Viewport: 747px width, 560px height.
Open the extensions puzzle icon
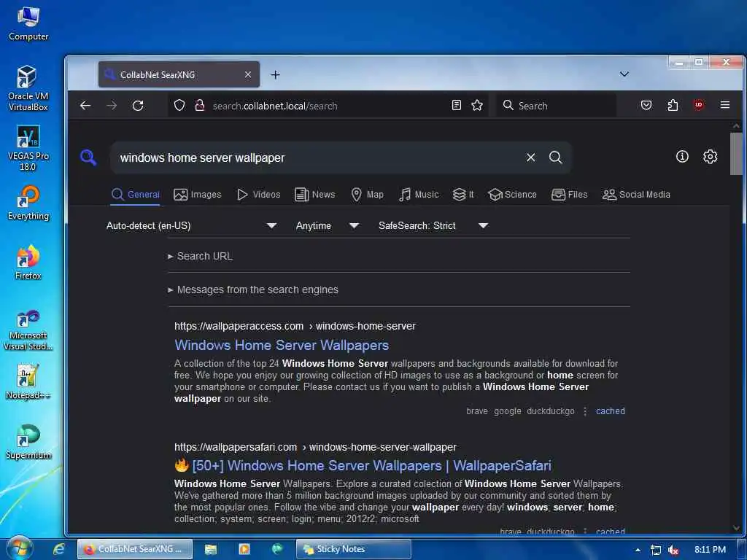coord(673,105)
